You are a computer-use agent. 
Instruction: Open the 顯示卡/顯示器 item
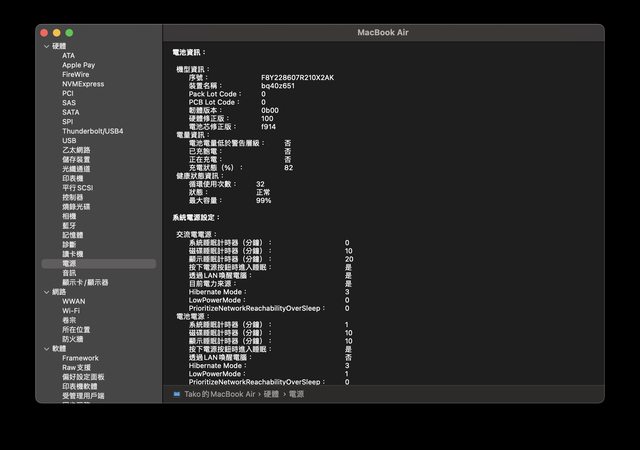pyautogui.click(x=85, y=282)
